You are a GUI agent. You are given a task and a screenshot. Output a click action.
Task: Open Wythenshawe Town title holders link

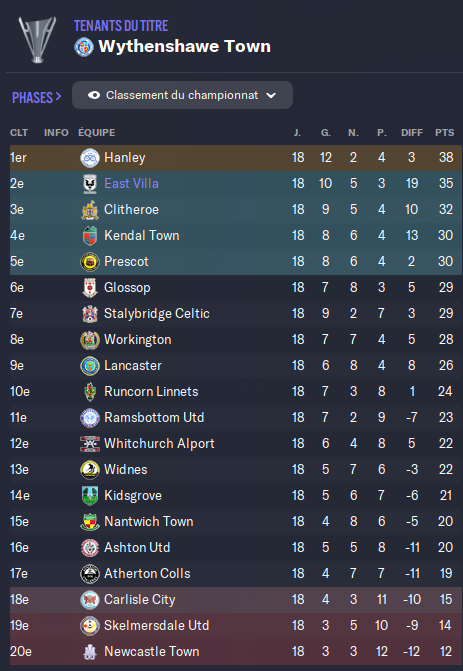coord(185,46)
